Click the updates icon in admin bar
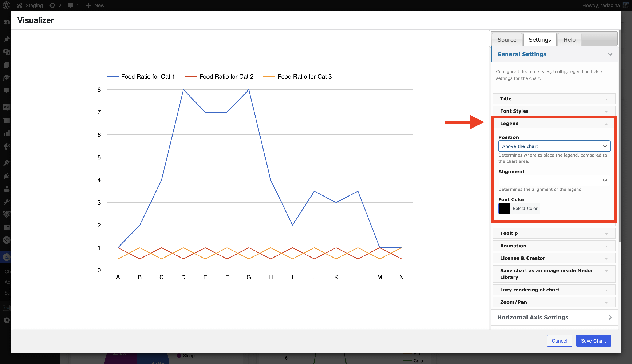Screen dimensions: 632x364 [x=52, y=5]
